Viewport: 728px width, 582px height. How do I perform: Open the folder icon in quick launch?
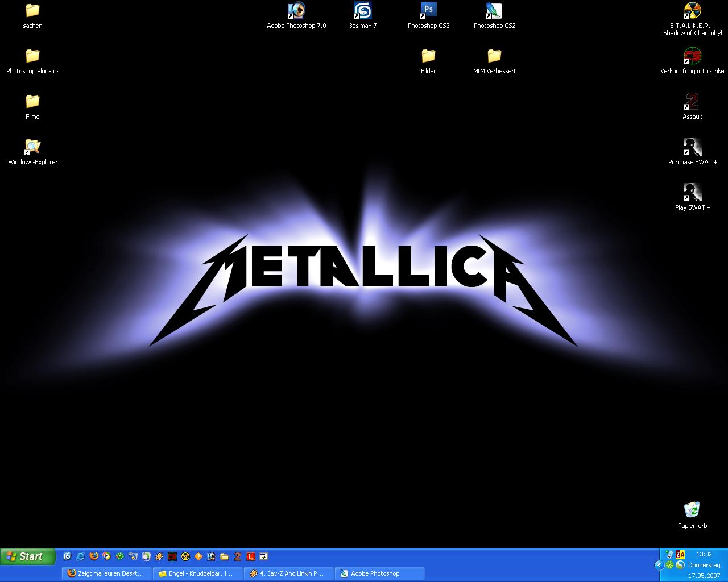pyautogui.click(x=224, y=556)
